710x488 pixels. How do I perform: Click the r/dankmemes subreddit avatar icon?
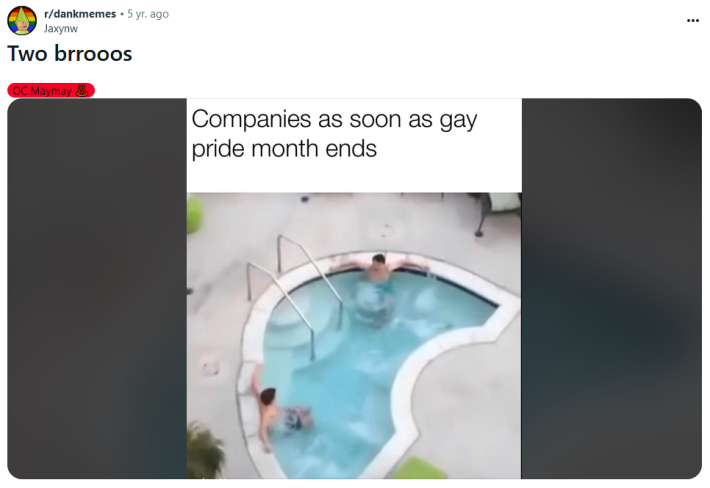[22, 20]
